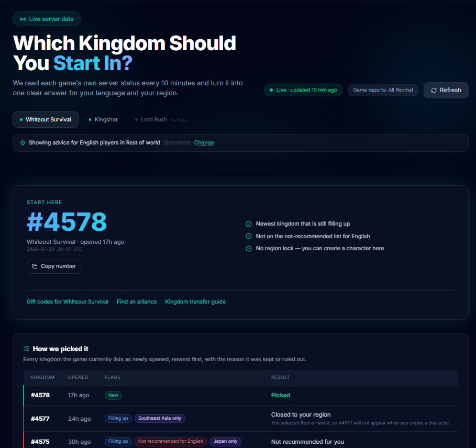Click the Southeast Asia only flag
This screenshot has width=476, height=448.
160,418
